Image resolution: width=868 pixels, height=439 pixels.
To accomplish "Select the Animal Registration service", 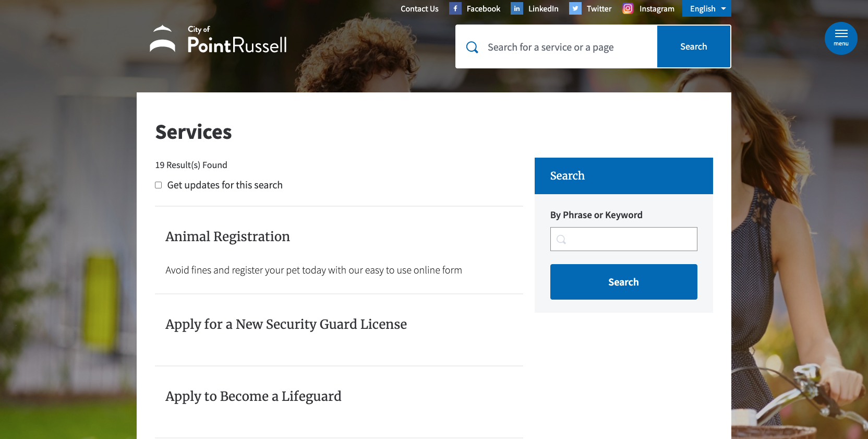I will coord(227,237).
